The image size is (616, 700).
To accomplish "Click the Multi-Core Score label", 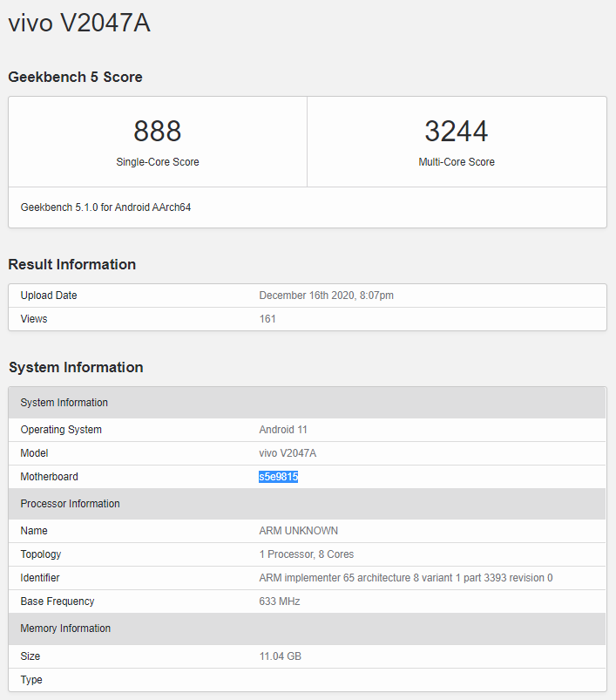I will click(456, 162).
